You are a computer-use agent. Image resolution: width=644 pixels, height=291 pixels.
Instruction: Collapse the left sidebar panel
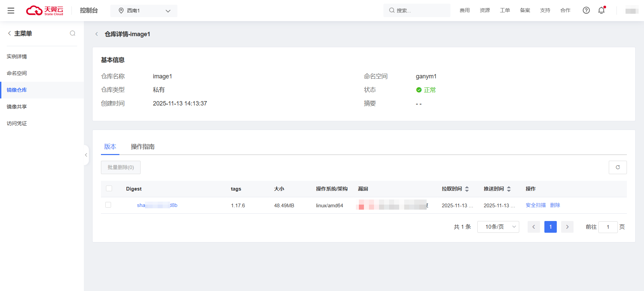pos(86,155)
